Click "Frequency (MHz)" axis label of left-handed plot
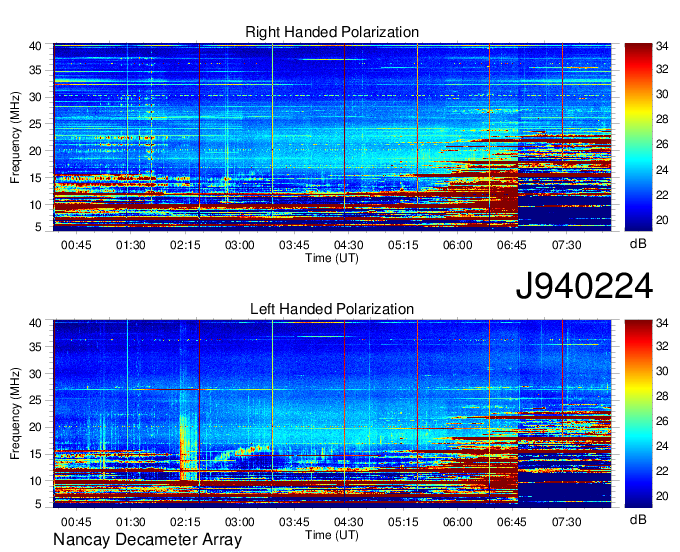The height and width of the screenshot is (552, 680). (15, 414)
